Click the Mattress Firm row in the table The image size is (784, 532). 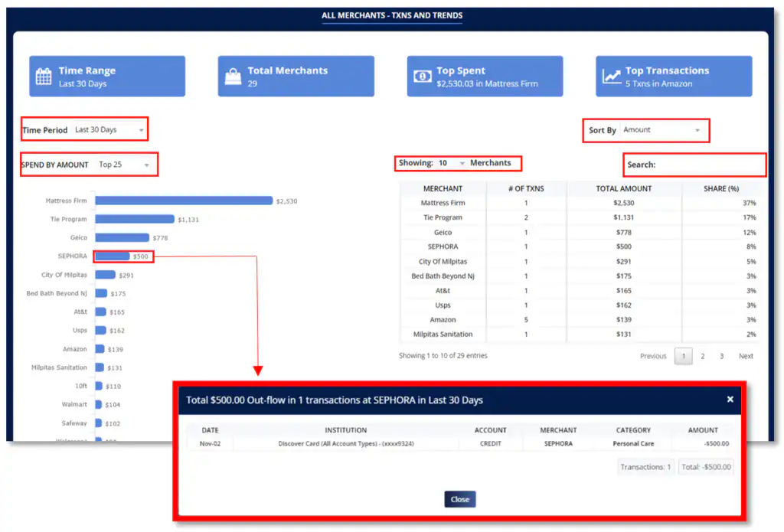pos(443,203)
